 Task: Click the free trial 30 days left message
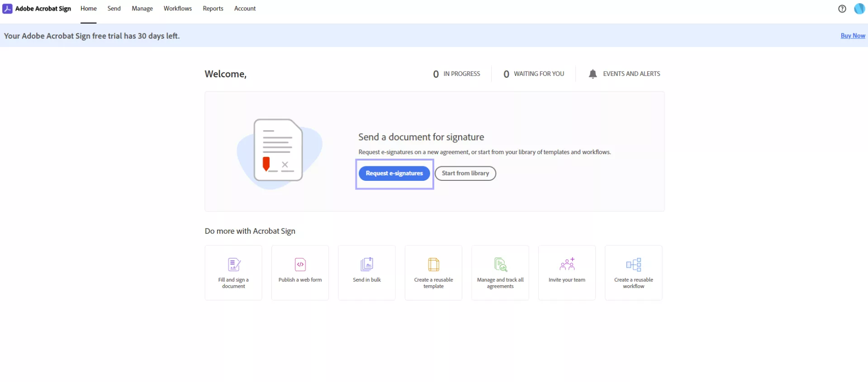92,36
